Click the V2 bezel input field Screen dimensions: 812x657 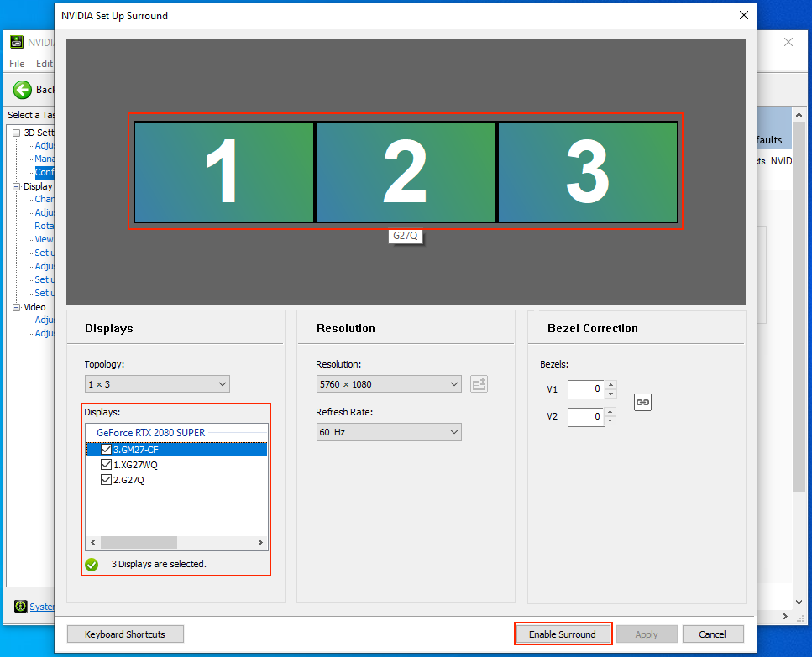tap(585, 417)
